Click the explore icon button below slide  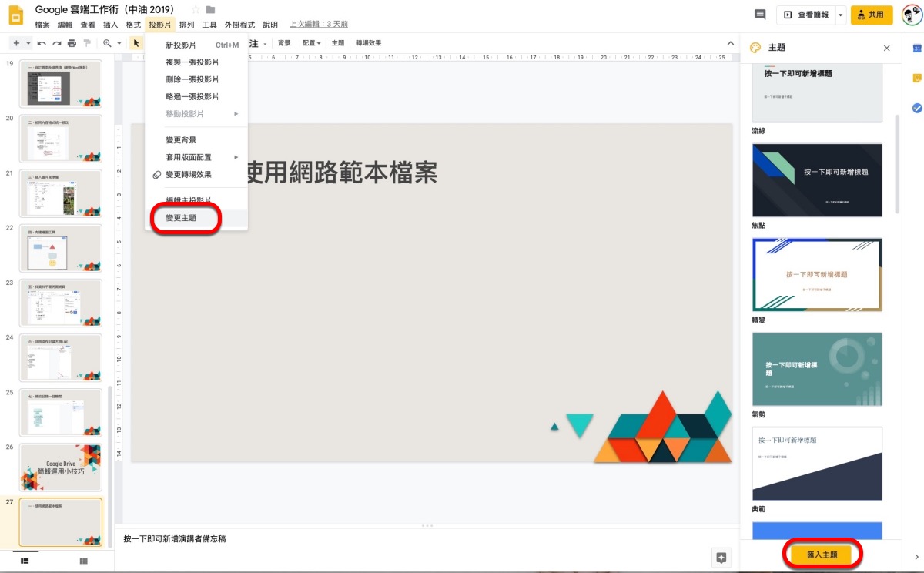pos(721,558)
